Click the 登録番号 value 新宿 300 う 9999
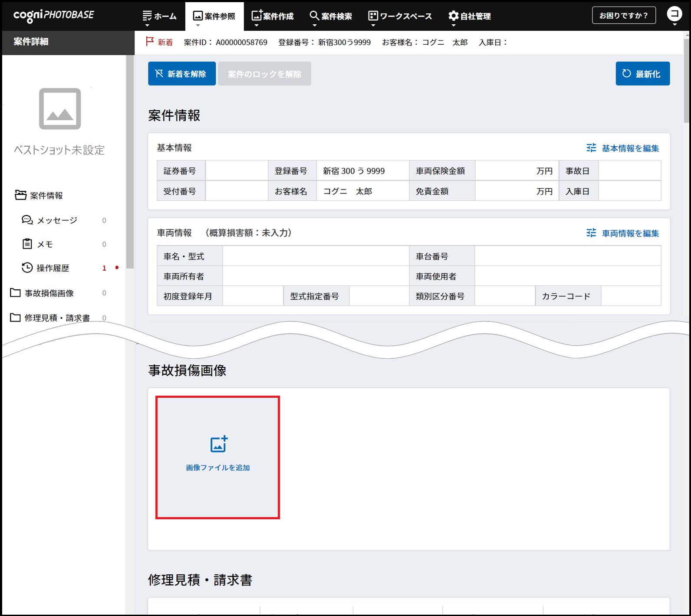Image resolution: width=691 pixels, height=616 pixels. click(363, 171)
